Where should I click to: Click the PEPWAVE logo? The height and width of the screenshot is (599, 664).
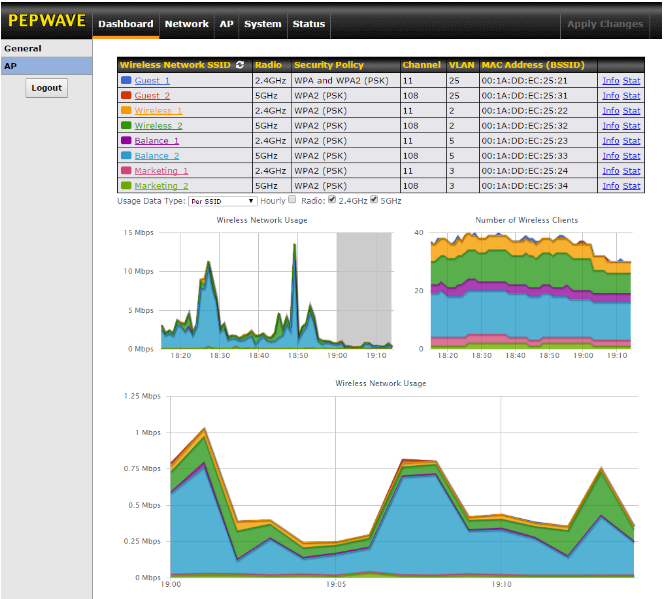coord(46,21)
